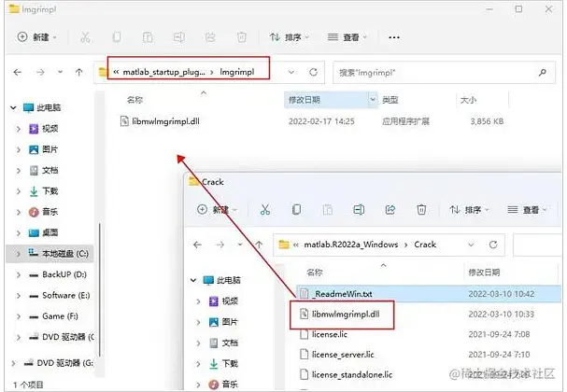Click the Share icon in Crack window toolbar

click(x=390, y=210)
